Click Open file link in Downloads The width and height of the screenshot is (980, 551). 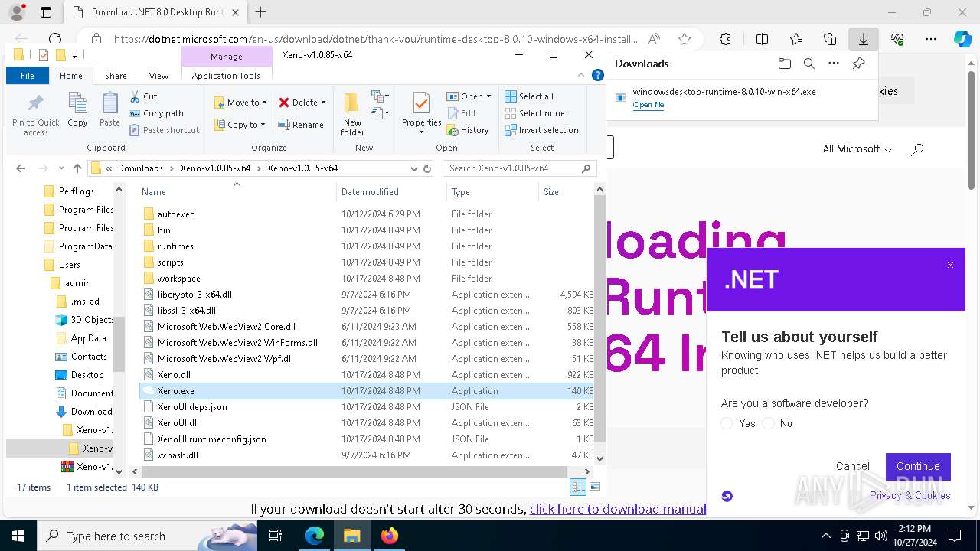pyautogui.click(x=648, y=105)
